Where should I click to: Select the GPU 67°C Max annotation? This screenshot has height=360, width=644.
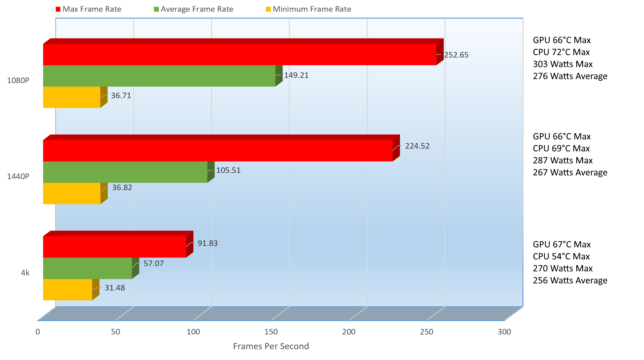pyautogui.click(x=561, y=245)
